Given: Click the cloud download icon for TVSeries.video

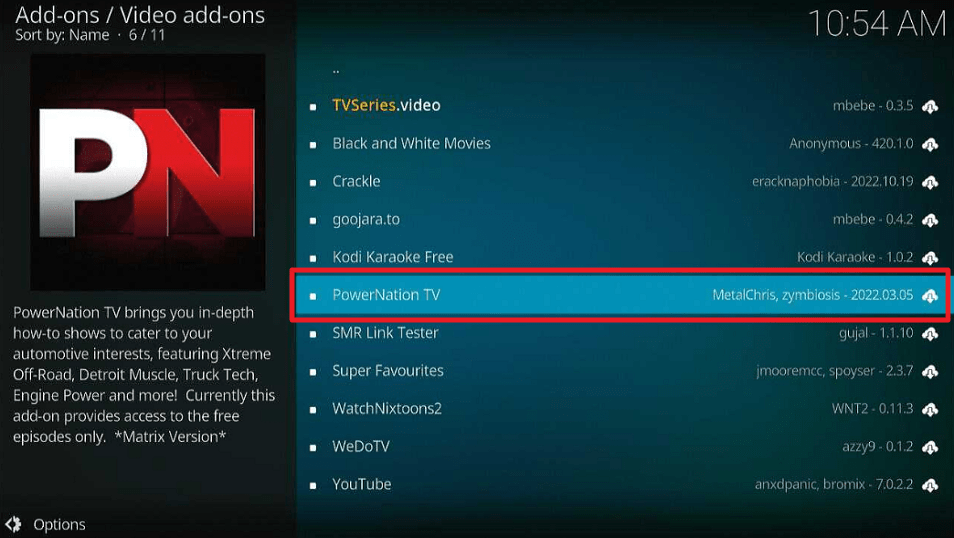Looking at the screenshot, I should click(x=930, y=107).
